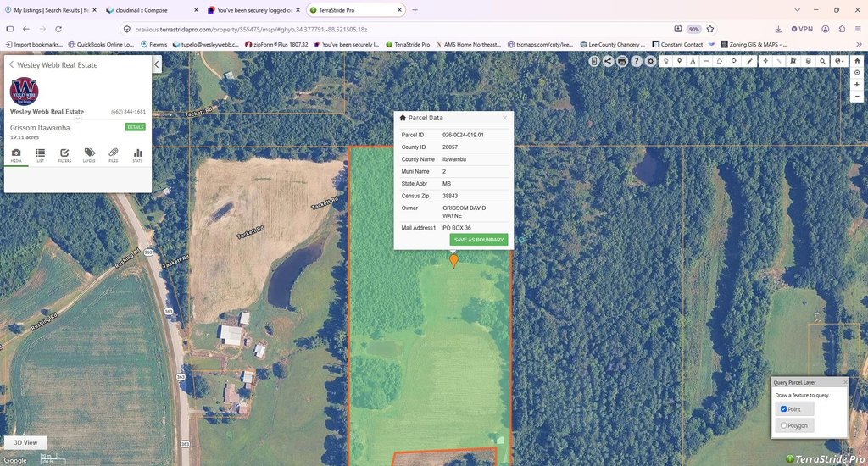
Task: Open the globe basemap dropdown
Action: pos(839,61)
